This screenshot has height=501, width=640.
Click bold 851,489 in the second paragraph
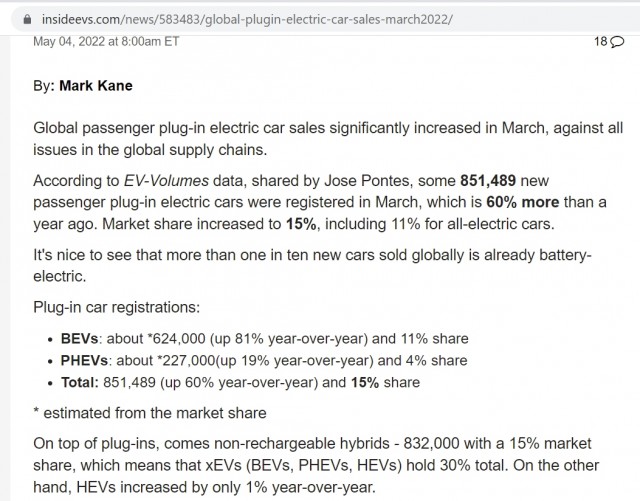point(488,180)
